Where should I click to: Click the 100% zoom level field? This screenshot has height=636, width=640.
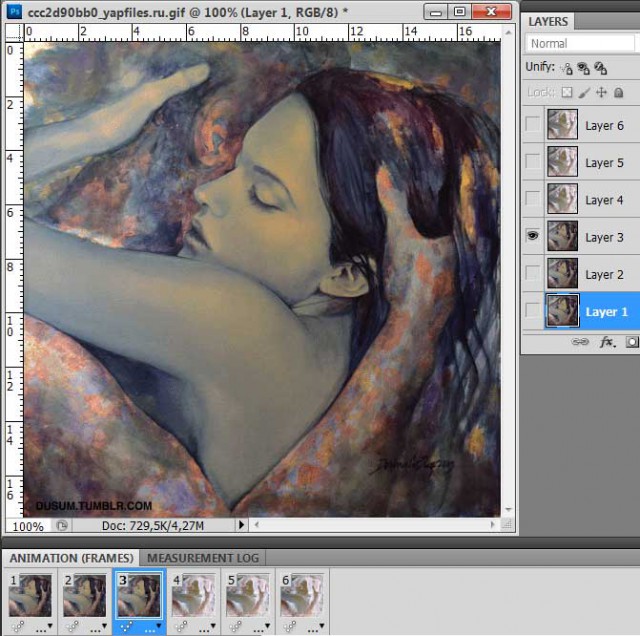click(x=28, y=525)
